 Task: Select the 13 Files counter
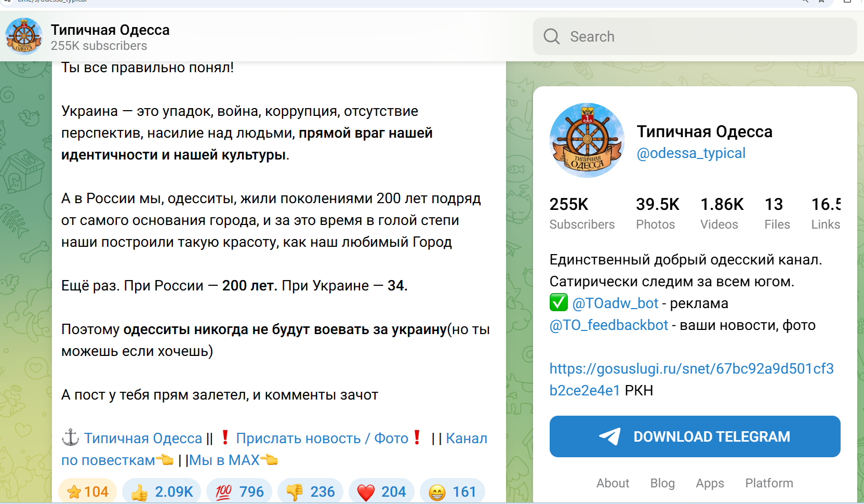click(777, 213)
